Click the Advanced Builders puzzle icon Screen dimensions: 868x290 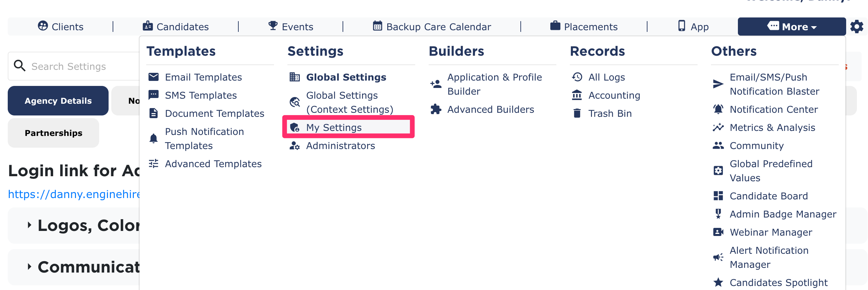point(436,109)
